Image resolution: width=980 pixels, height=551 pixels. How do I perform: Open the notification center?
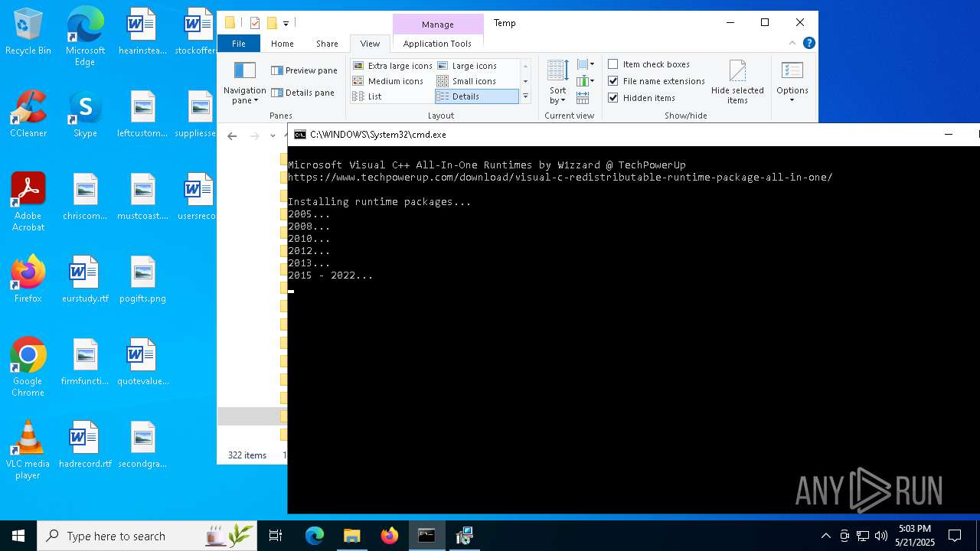pyautogui.click(x=955, y=536)
